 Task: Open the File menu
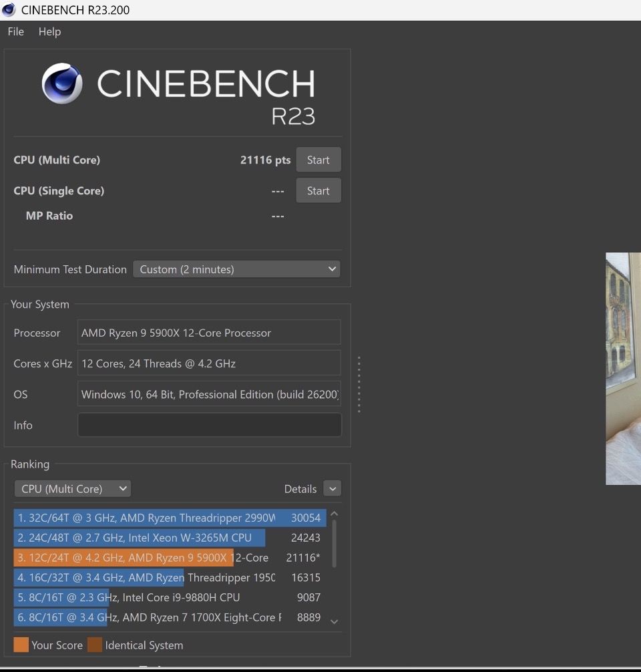pyautogui.click(x=15, y=31)
